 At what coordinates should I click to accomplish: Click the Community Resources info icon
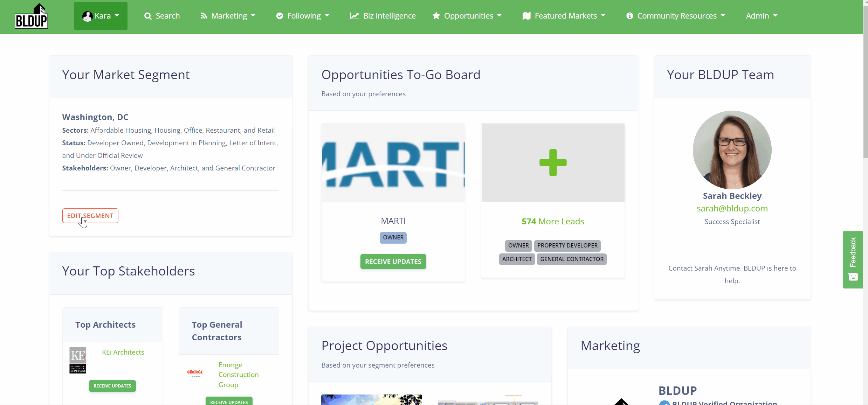629,16
